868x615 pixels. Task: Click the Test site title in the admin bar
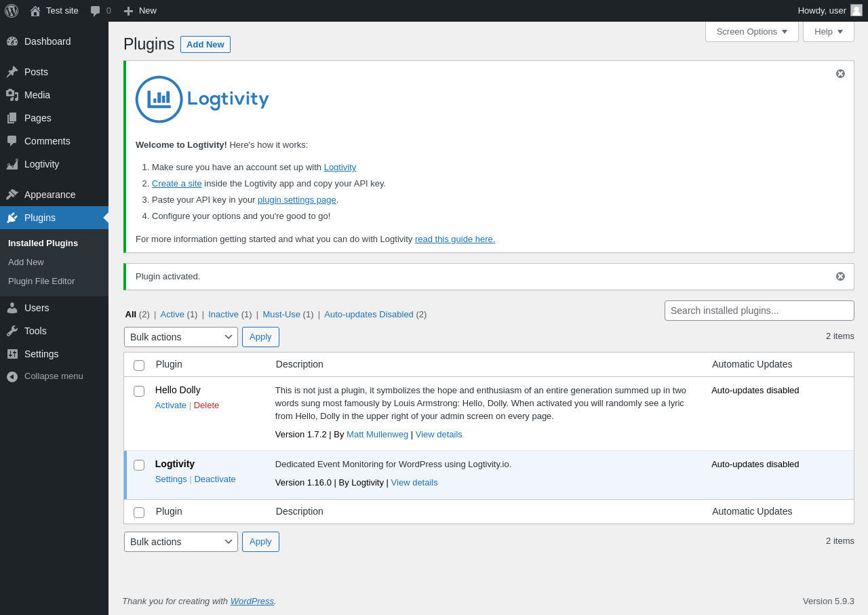62,11
